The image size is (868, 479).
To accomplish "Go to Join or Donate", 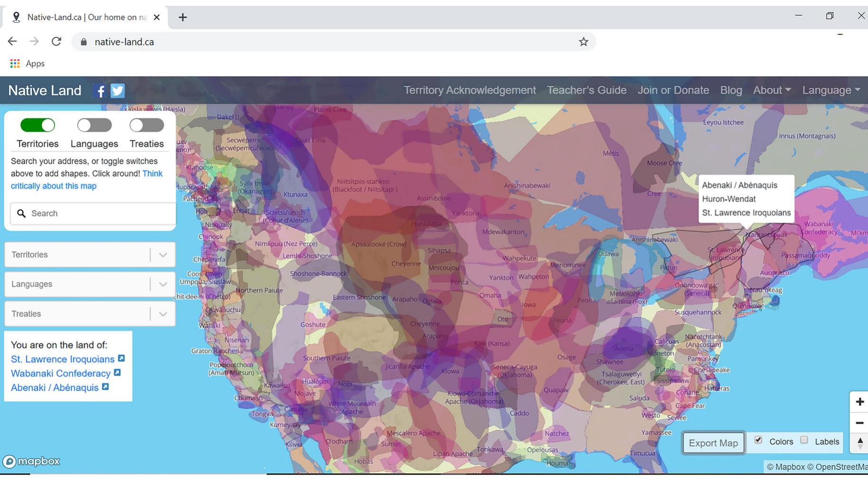I will (x=673, y=90).
